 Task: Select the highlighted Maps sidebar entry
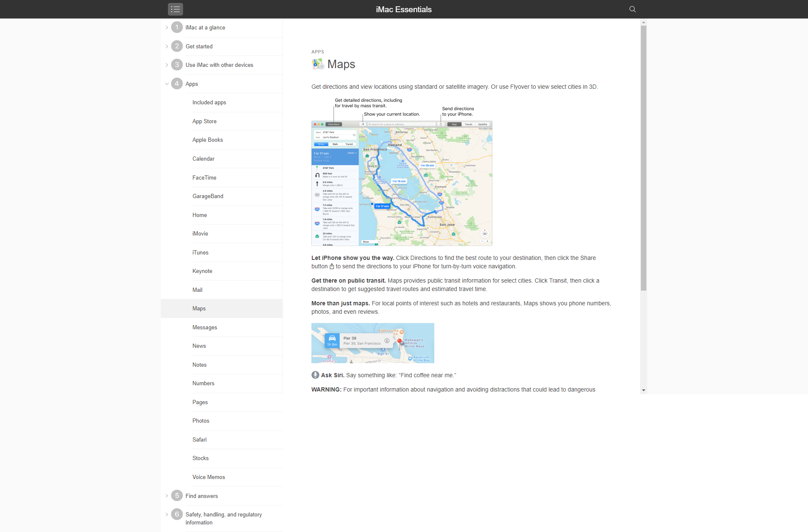pos(222,308)
